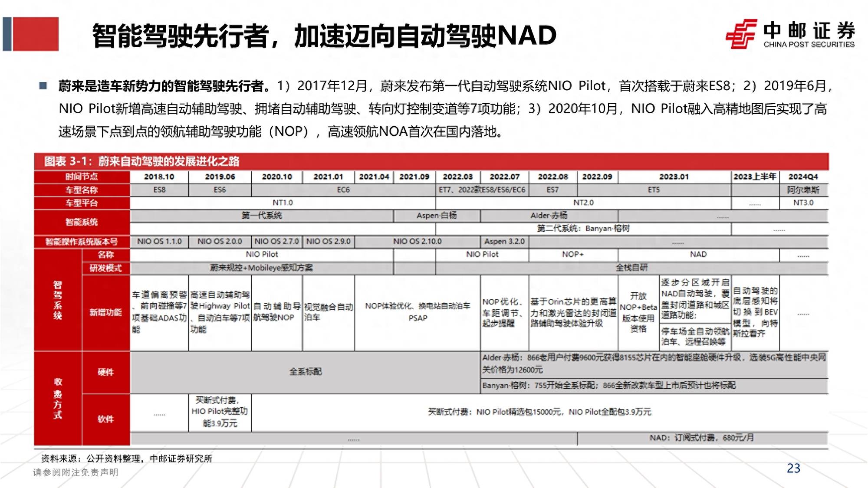Click the China Post Securities logo

pos(790,34)
